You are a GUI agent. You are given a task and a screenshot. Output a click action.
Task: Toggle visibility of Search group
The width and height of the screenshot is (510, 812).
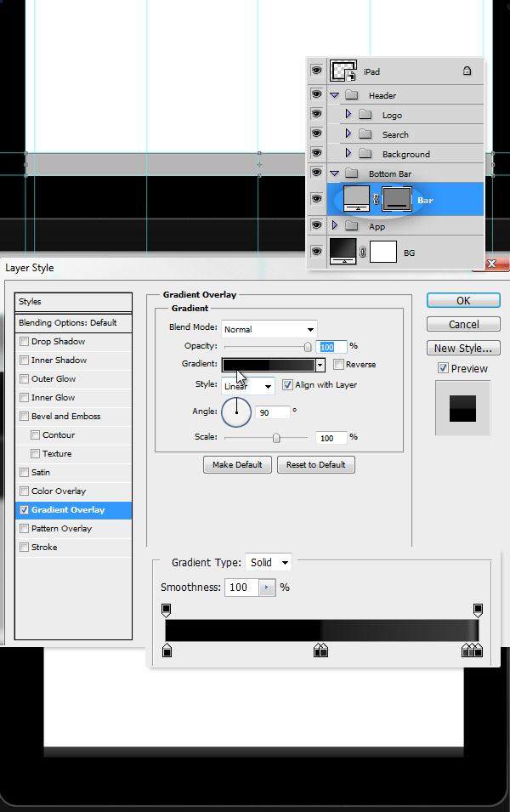[316, 133]
